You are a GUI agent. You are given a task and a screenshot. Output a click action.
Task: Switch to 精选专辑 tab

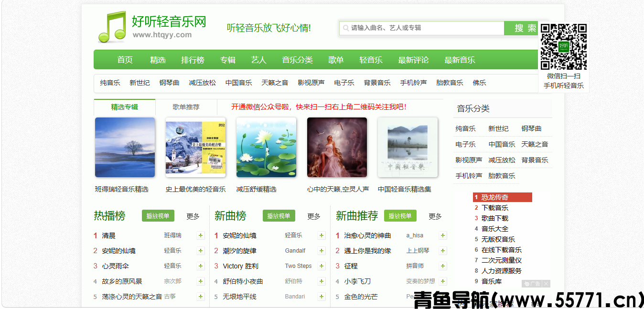coord(125,107)
